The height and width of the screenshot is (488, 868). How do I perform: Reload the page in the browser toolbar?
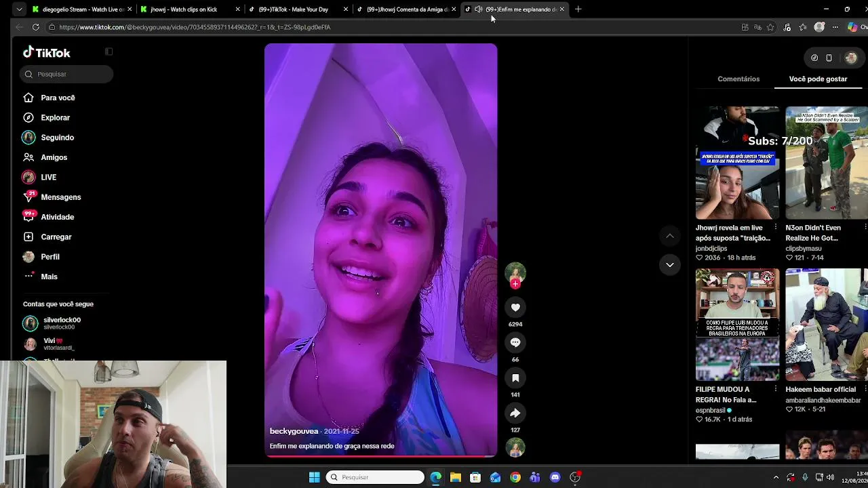(x=35, y=27)
